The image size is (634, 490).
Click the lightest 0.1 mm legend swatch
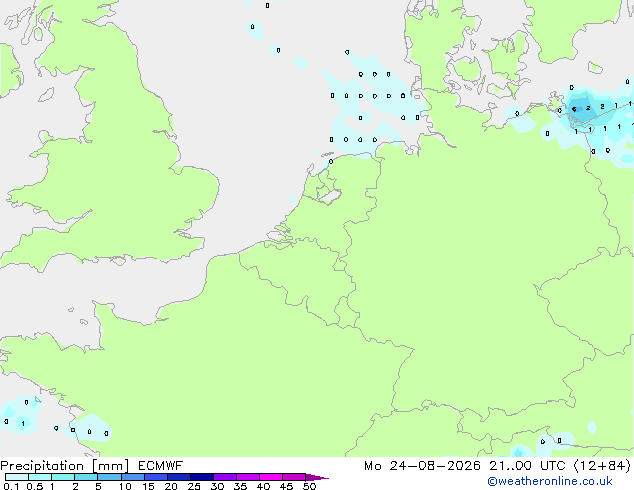click(x=17, y=477)
